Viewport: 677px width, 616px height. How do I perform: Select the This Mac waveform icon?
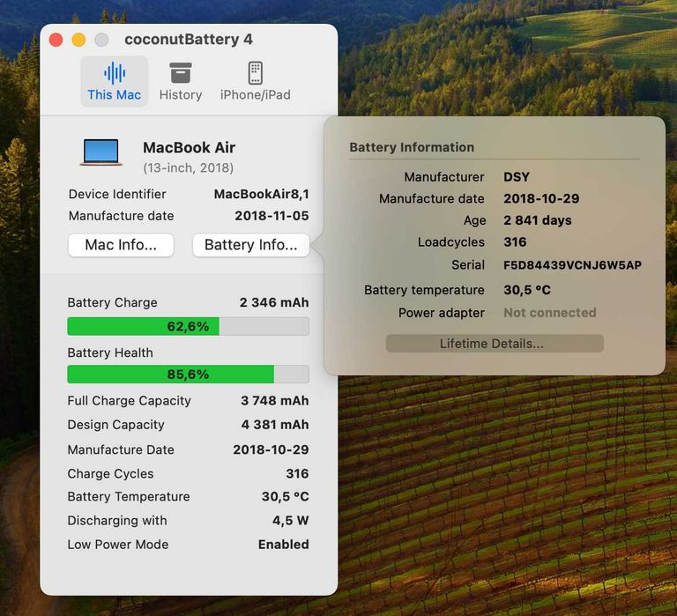(115, 72)
